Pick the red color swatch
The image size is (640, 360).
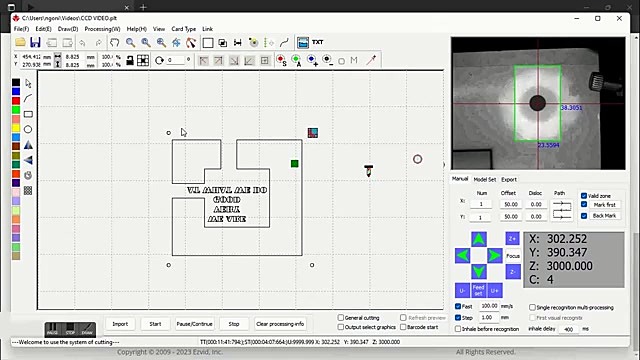(16, 101)
